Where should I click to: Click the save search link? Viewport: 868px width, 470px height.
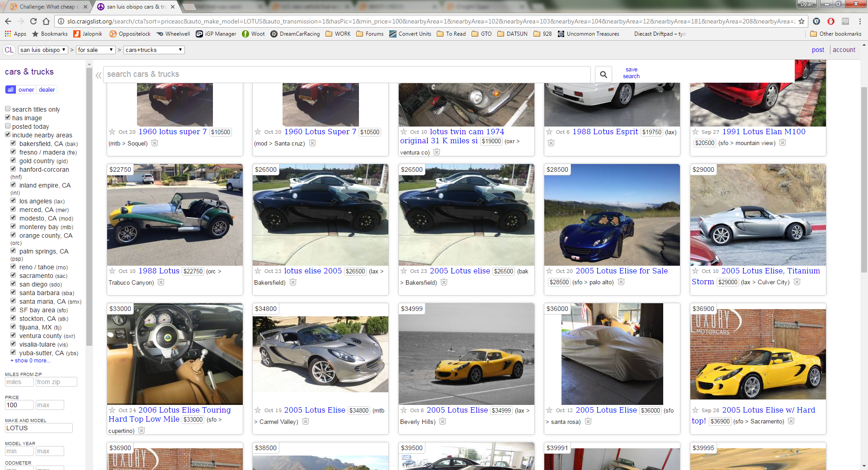point(631,73)
